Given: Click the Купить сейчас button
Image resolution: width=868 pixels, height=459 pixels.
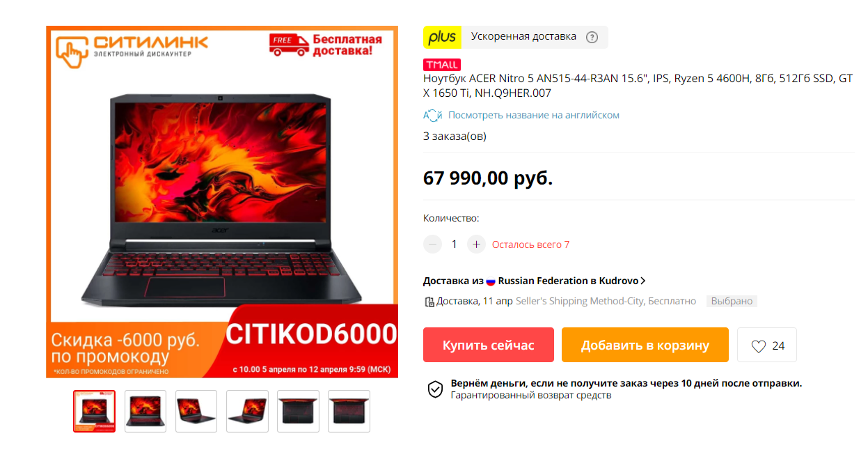Looking at the screenshot, I should coord(489,345).
